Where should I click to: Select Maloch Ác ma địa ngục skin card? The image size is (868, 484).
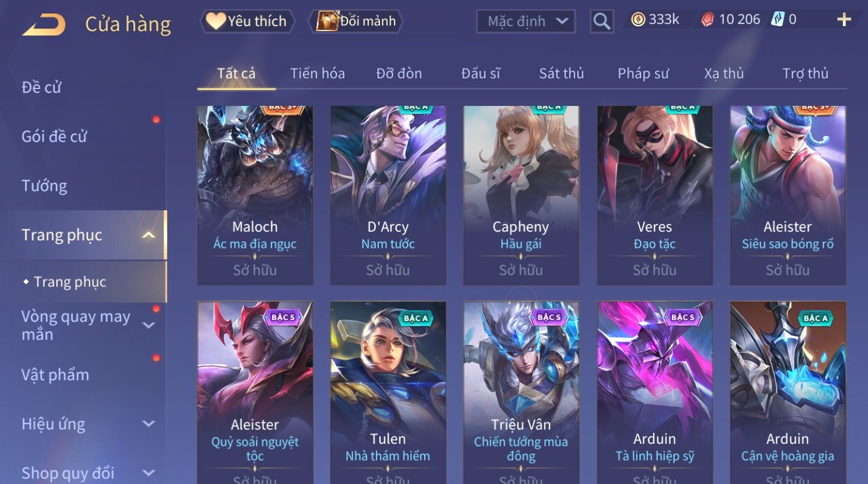(255, 196)
